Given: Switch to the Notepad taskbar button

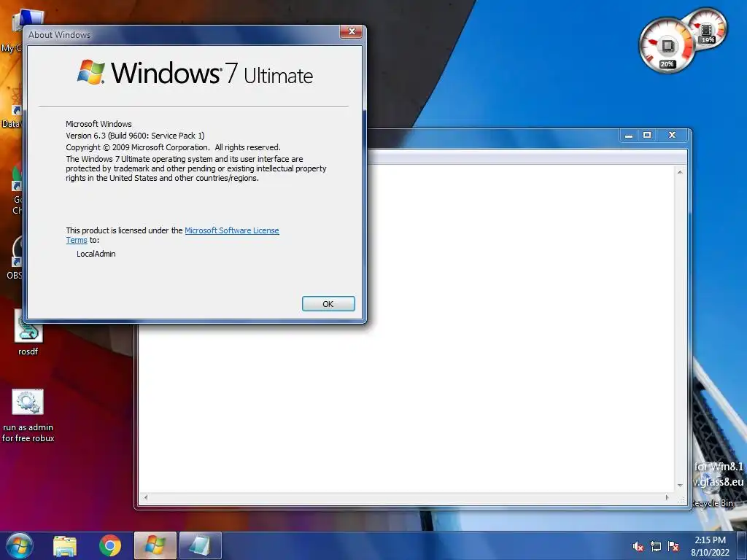Looking at the screenshot, I should (x=200, y=545).
